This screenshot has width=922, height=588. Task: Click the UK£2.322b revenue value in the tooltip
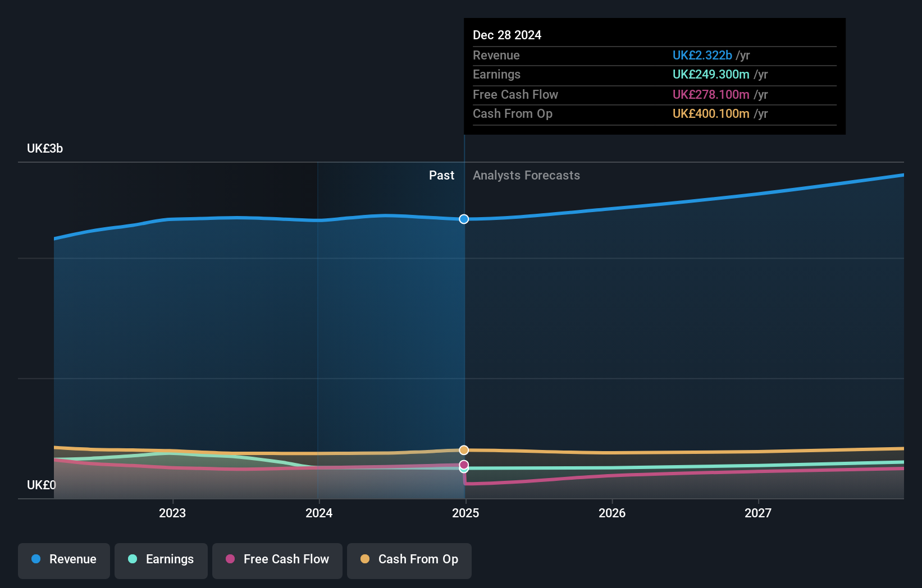tap(702, 56)
